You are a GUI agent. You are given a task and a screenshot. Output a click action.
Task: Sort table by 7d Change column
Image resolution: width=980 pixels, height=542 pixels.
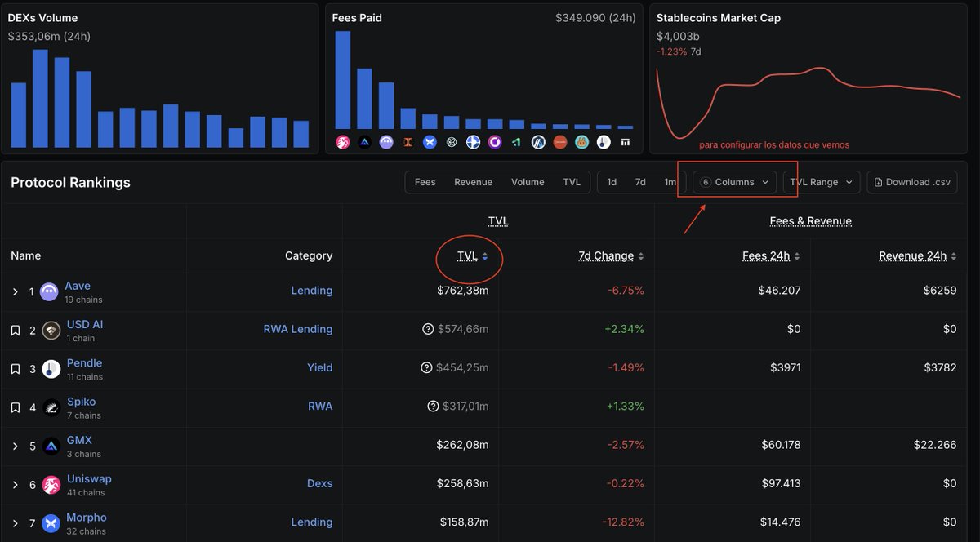(611, 255)
